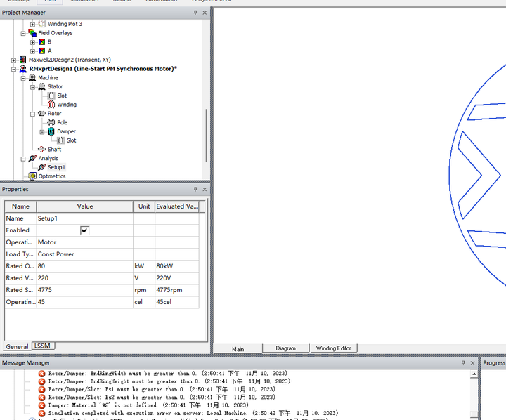Screen dimensions: 506x420
Task: Click the EndRingWidth error icon
Action: click(x=42, y=374)
